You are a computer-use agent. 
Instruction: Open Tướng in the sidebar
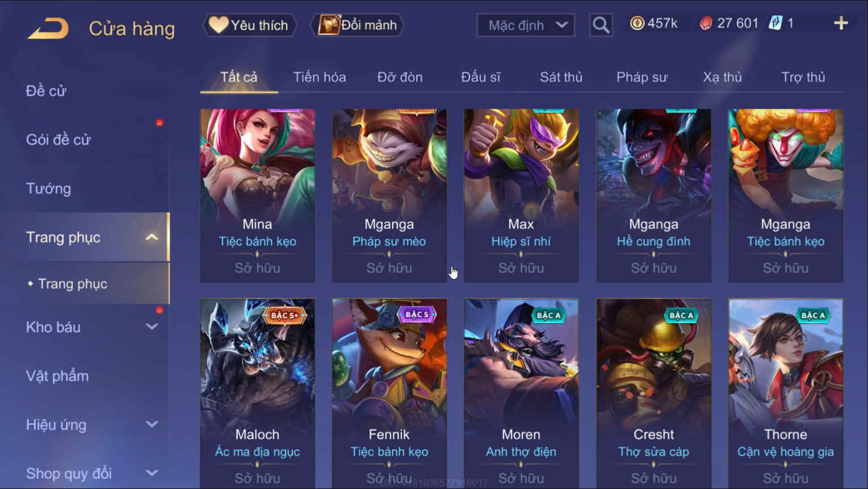coord(48,188)
